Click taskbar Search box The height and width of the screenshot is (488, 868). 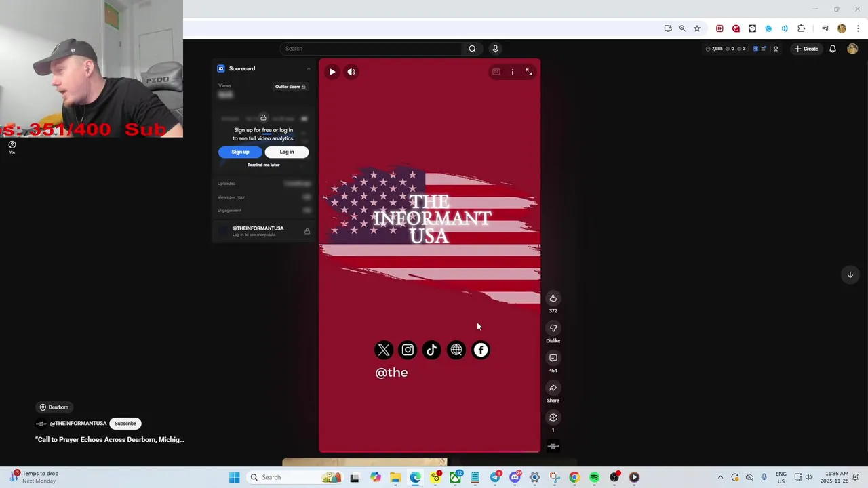295,477
